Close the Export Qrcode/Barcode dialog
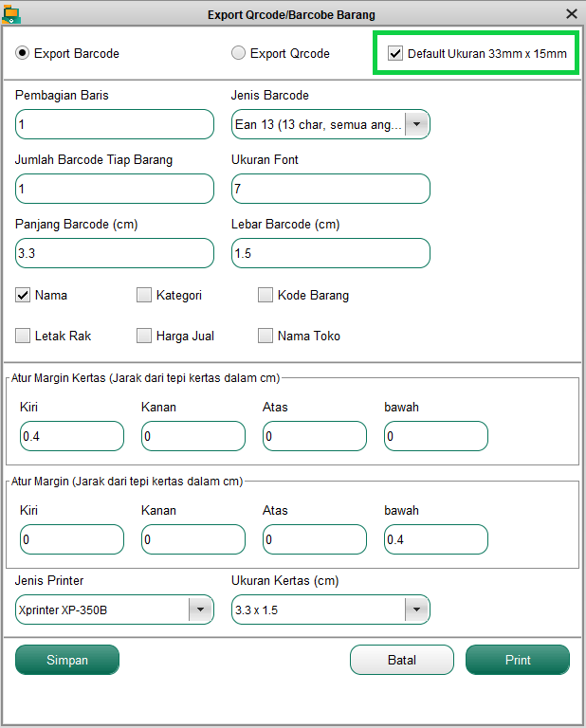This screenshot has height=728, width=586. [x=571, y=14]
